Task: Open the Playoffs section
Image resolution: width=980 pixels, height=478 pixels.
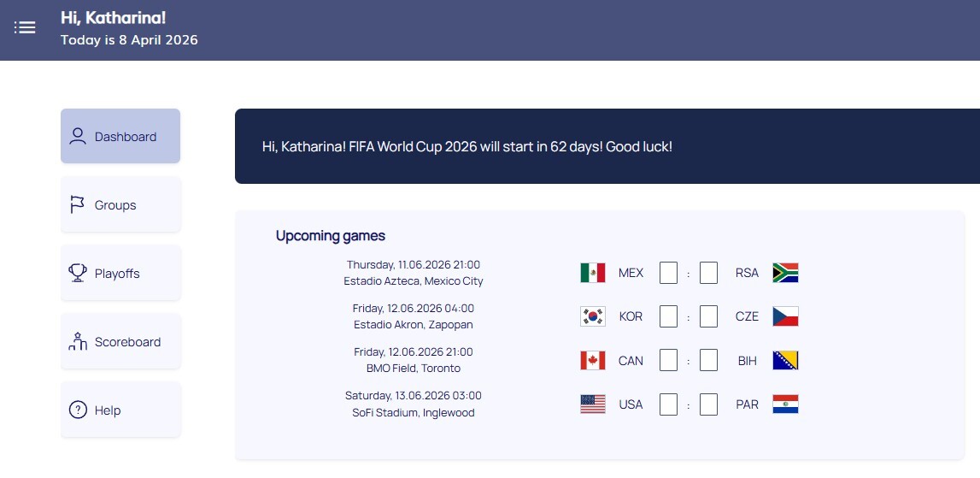Action: click(120, 273)
